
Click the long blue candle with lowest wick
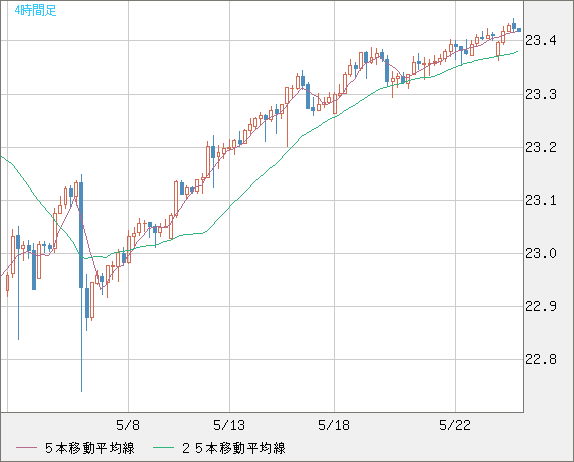(81, 283)
